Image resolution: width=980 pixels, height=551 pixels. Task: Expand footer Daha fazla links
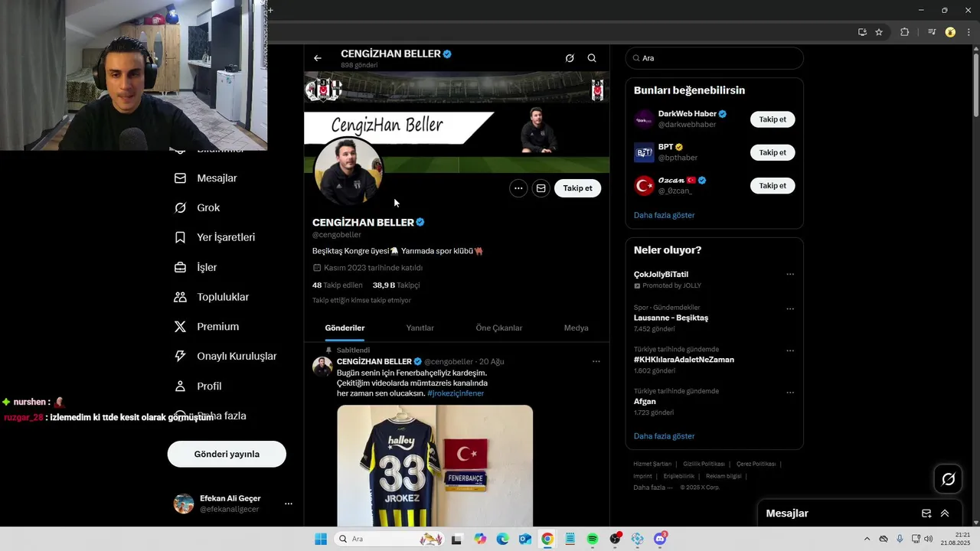click(x=653, y=487)
